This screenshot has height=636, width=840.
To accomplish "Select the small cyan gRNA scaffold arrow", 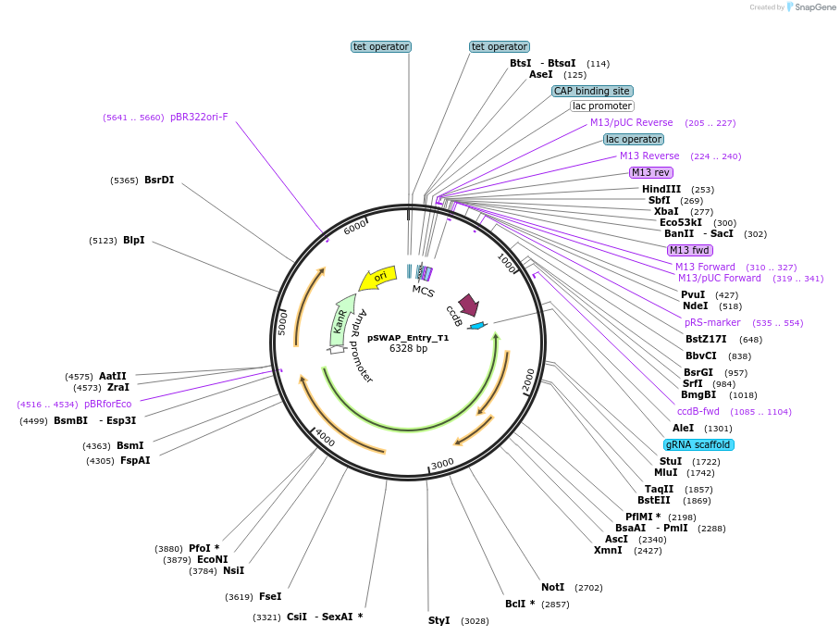I will coord(476,326).
